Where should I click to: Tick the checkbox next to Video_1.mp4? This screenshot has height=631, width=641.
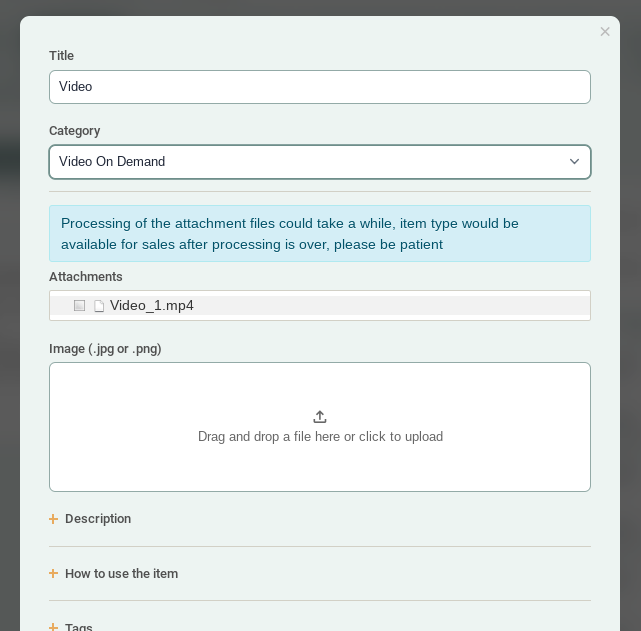point(80,306)
